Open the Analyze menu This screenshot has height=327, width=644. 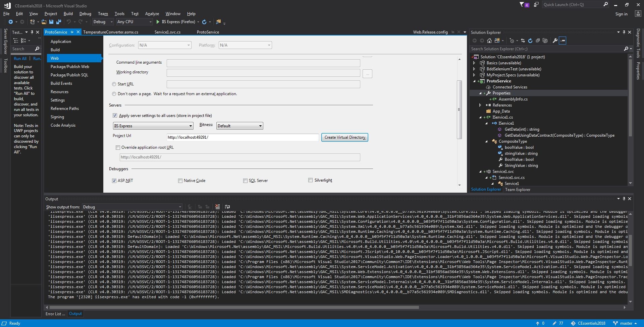click(x=152, y=14)
